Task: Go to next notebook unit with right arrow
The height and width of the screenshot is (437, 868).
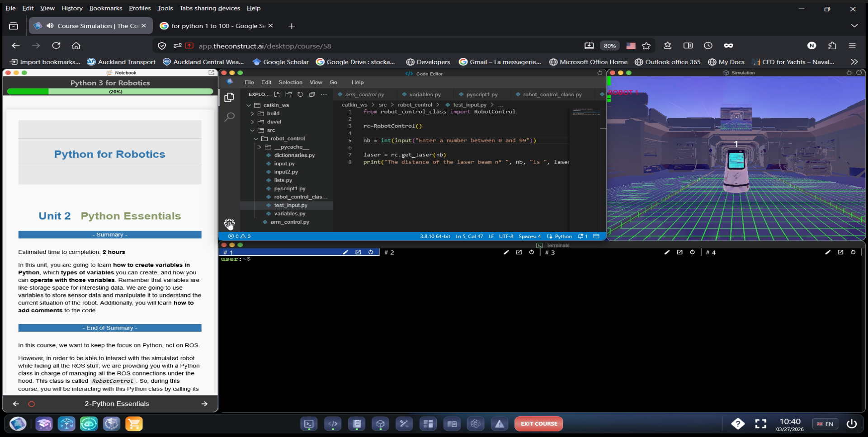Action: point(204,404)
